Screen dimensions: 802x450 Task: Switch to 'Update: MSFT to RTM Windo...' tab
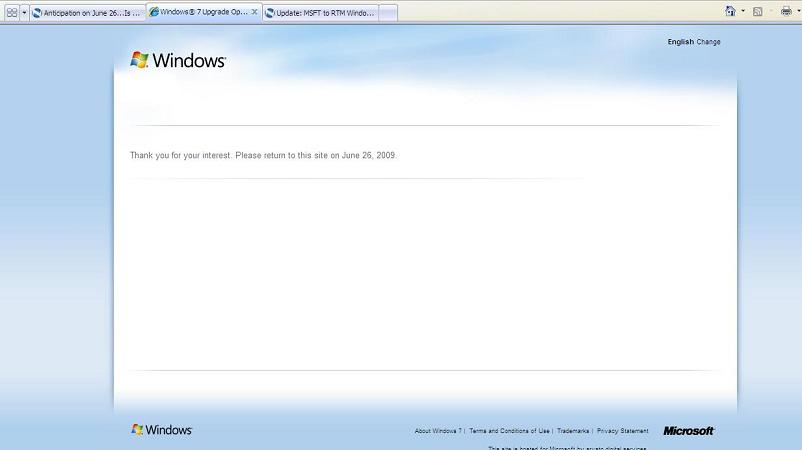[320, 13]
